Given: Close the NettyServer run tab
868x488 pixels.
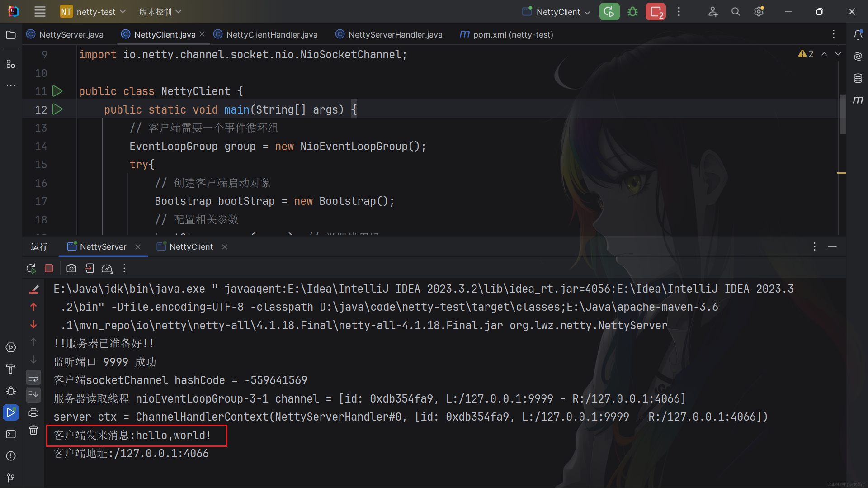Looking at the screenshot, I should click(x=138, y=246).
